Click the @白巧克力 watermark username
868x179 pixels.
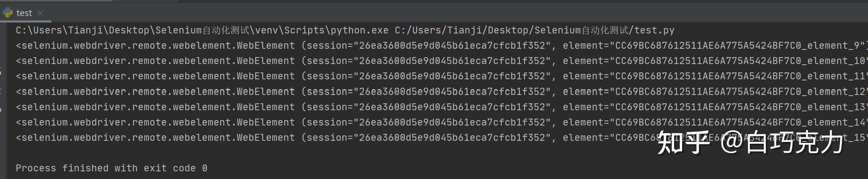pyautogui.click(x=782, y=143)
